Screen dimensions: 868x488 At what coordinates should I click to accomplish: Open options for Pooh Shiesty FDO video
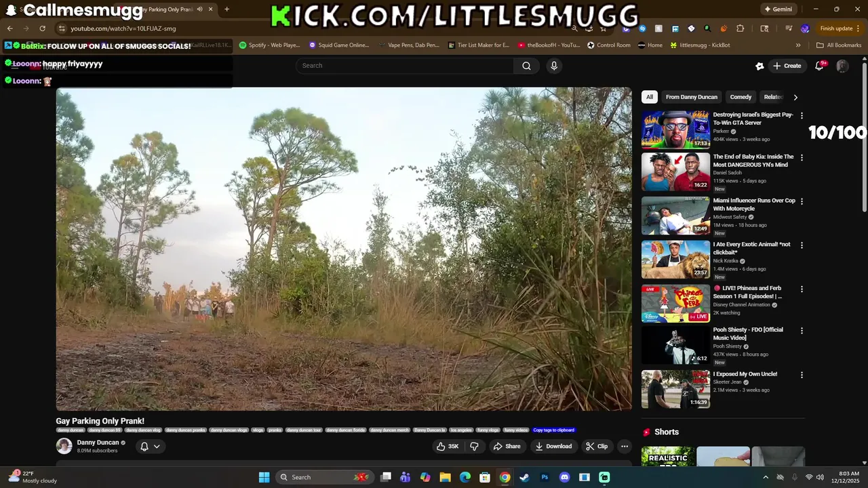(802, 331)
